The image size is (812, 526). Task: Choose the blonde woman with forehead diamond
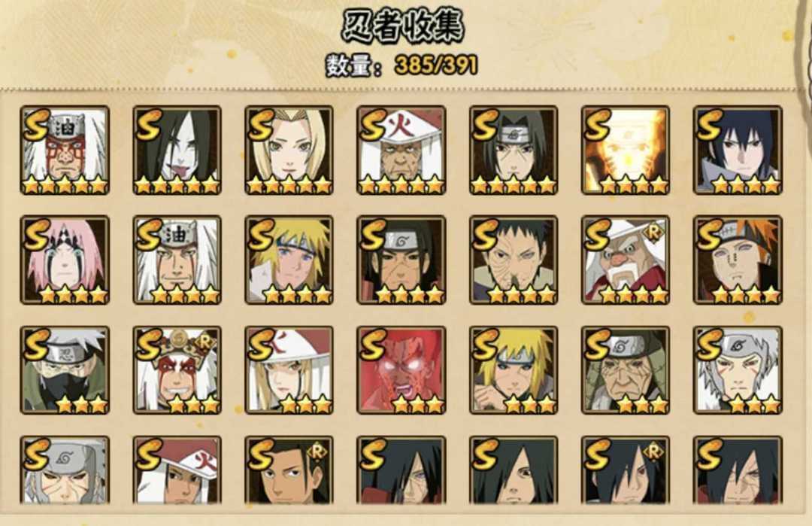point(289,151)
